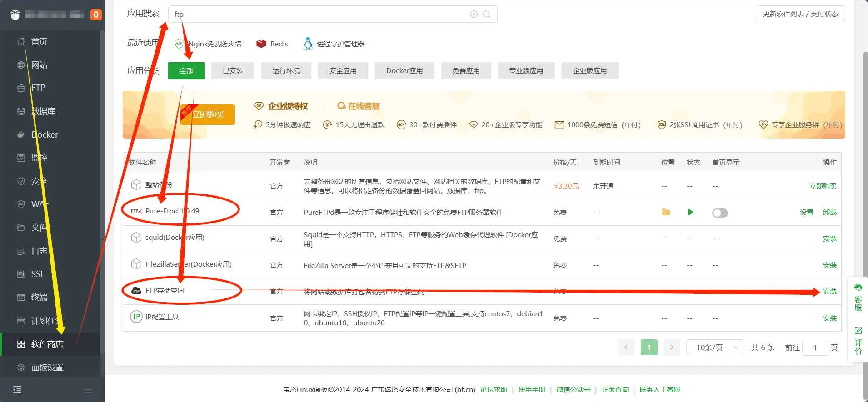Collapse the sidebar with the bottom-left menu icon
Viewport: 868px width, 402px height.
[17, 390]
